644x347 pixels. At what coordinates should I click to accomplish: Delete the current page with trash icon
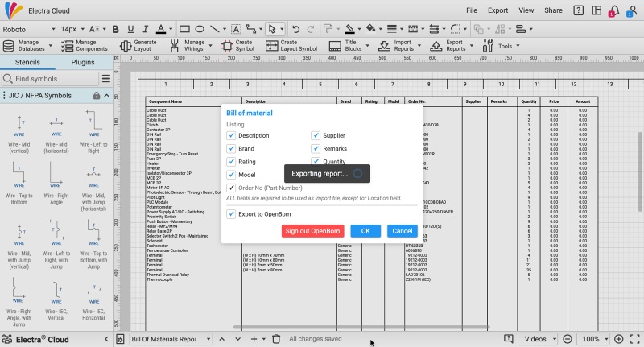[276, 339]
